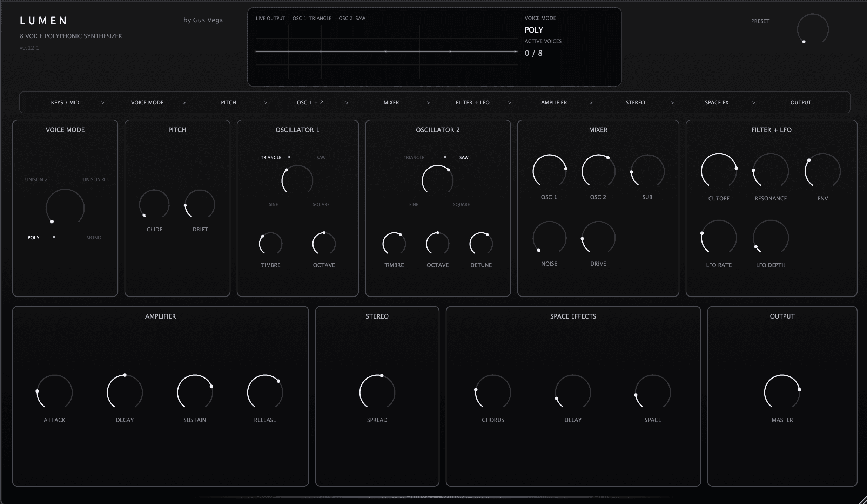Click VOICE MODE in signal flow bar
The image size is (867, 504).
coord(147,103)
